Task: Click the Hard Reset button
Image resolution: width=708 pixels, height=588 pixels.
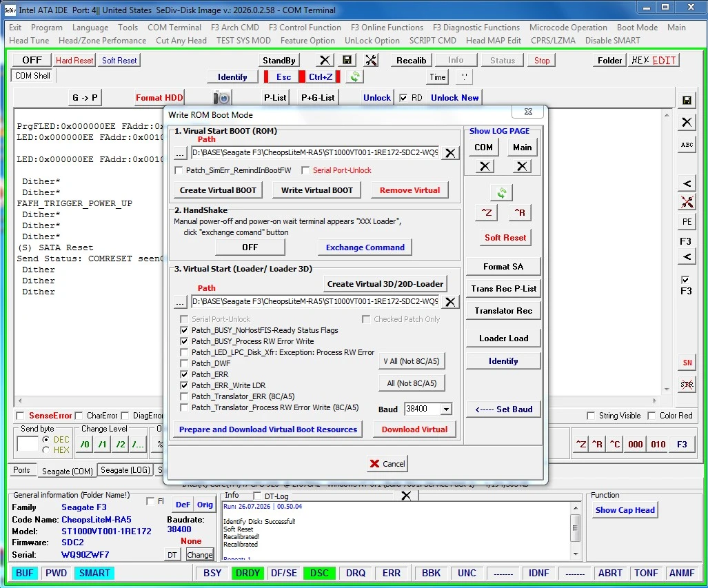Action: [x=74, y=60]
